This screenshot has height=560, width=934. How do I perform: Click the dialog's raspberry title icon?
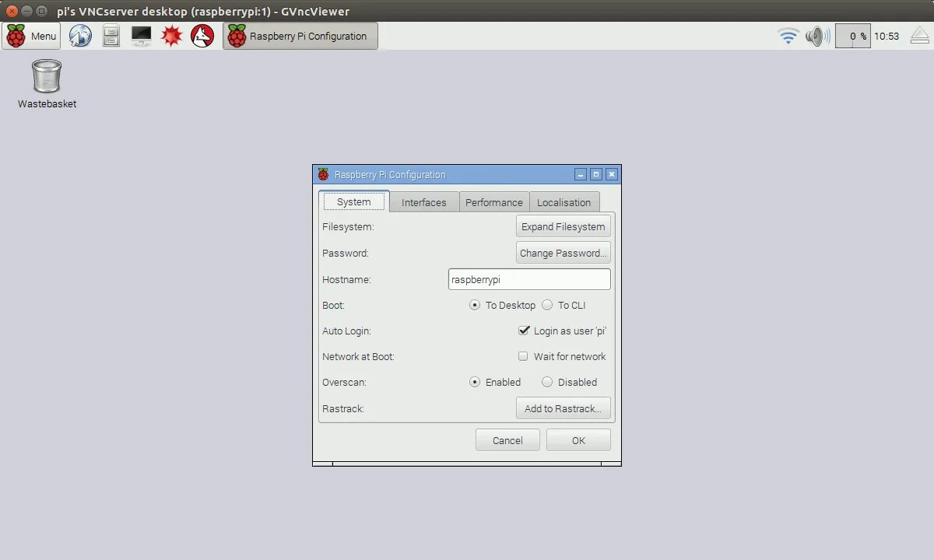[323, 174]
